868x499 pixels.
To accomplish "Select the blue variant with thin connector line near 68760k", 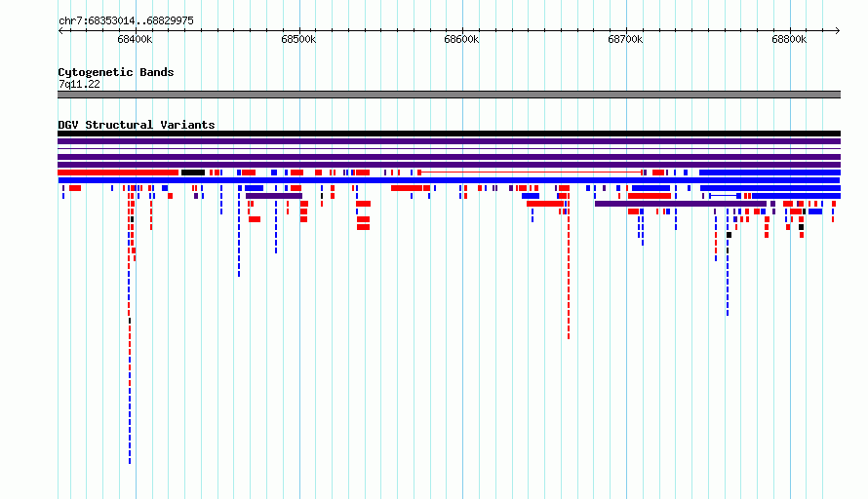I will pos(726,196).
